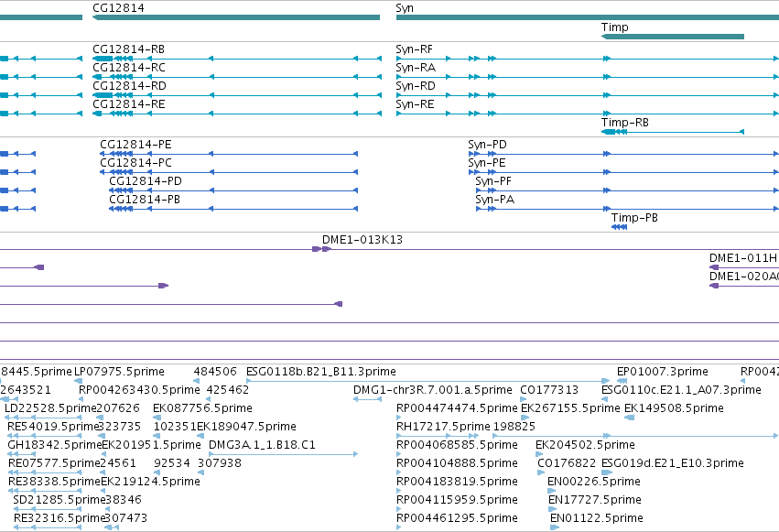Screen dimensions: 779x532
Task: Select the RP004068585.5prime feature label
Action: tap(457, 445)
